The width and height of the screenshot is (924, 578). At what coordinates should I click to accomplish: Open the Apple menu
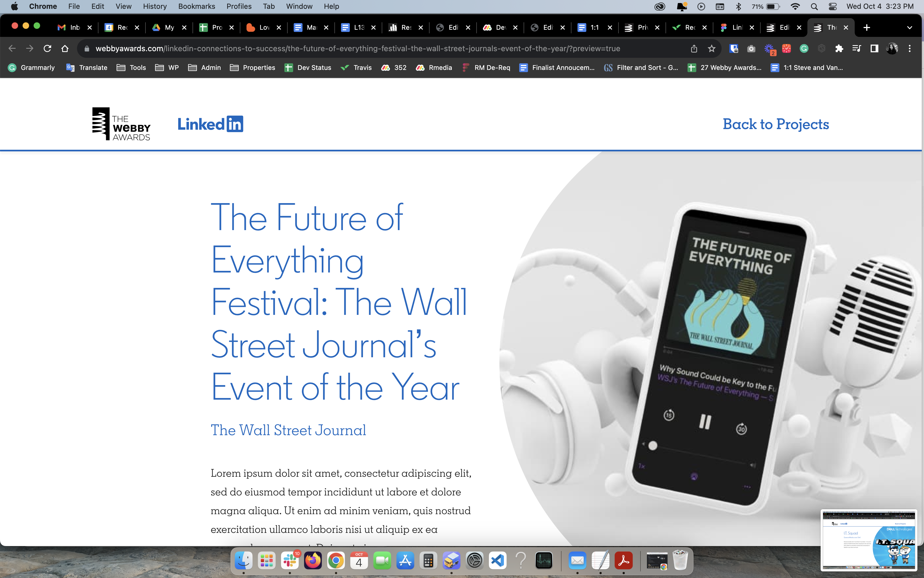click(x=15, y=7)
